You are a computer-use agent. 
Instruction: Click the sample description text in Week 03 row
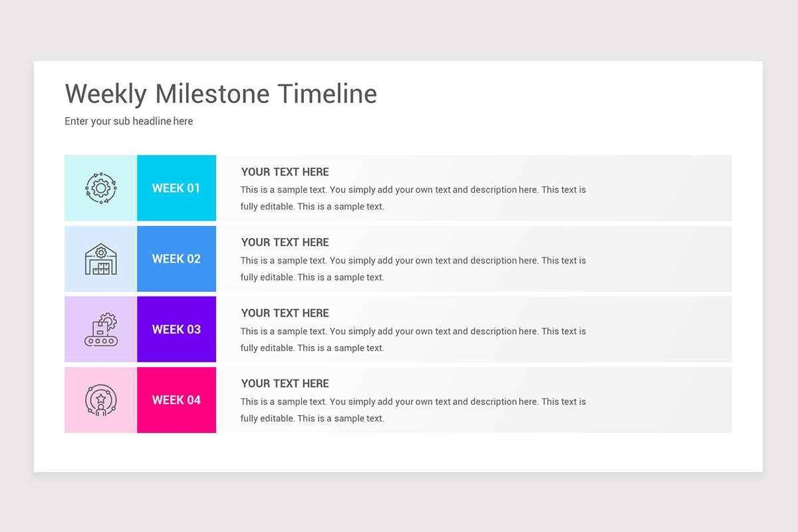pos(414,339)
